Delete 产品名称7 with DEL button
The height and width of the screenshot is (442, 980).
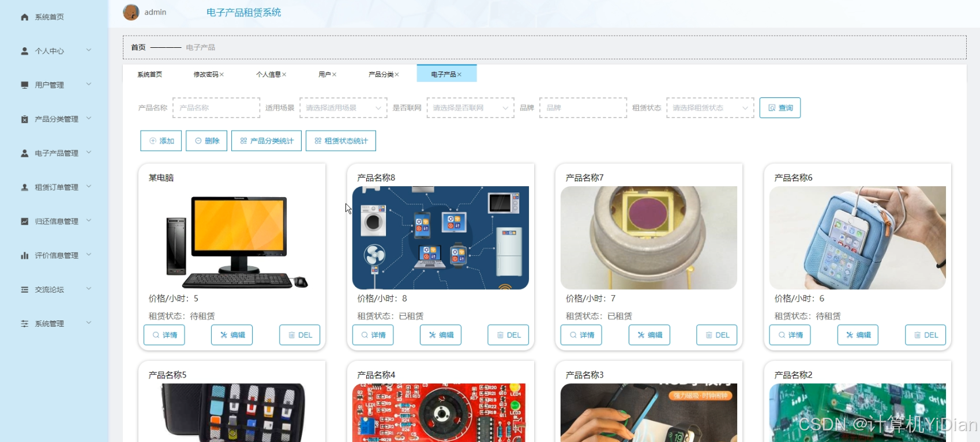717,335
